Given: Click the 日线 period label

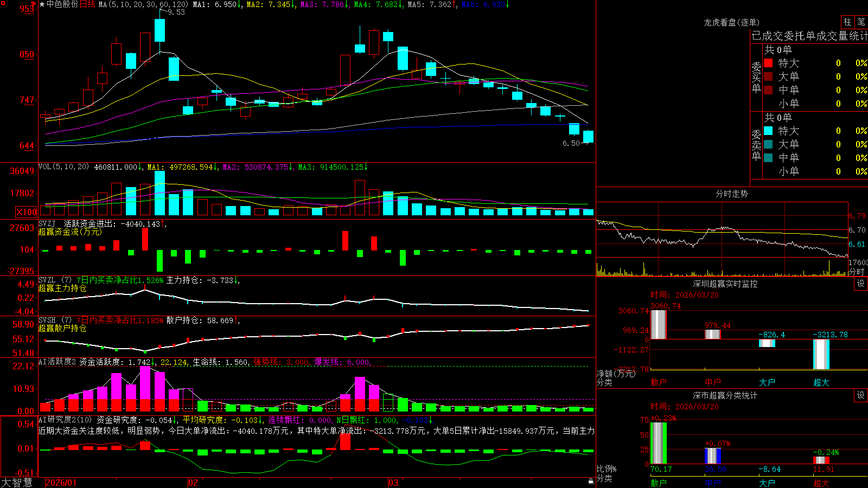Looking at the screenshot, I should [87, 4].
